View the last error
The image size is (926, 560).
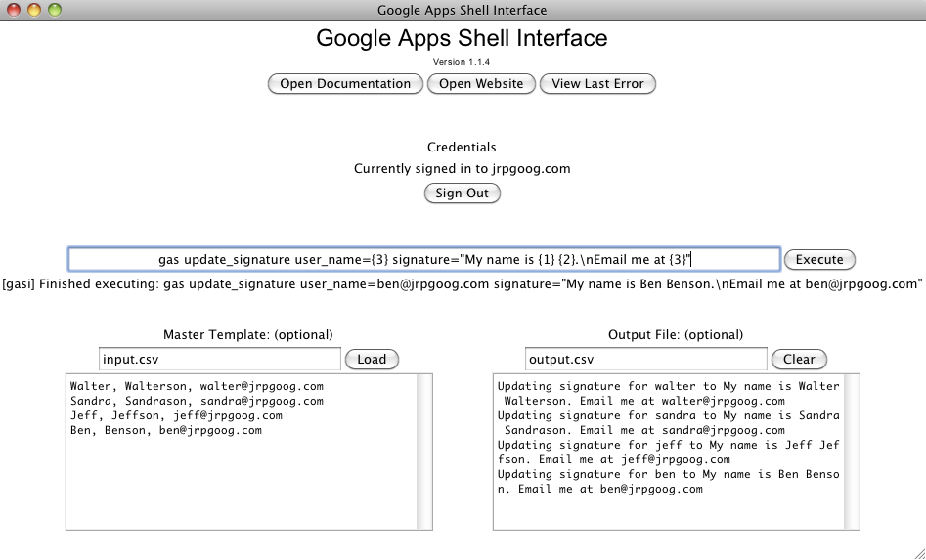[597, 84]
